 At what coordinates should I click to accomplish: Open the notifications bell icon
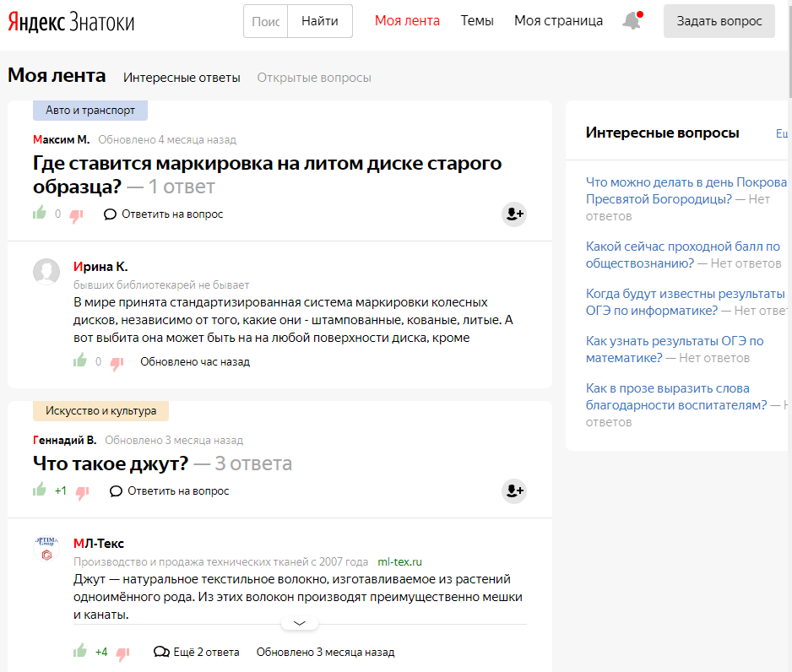pos(632,21)
